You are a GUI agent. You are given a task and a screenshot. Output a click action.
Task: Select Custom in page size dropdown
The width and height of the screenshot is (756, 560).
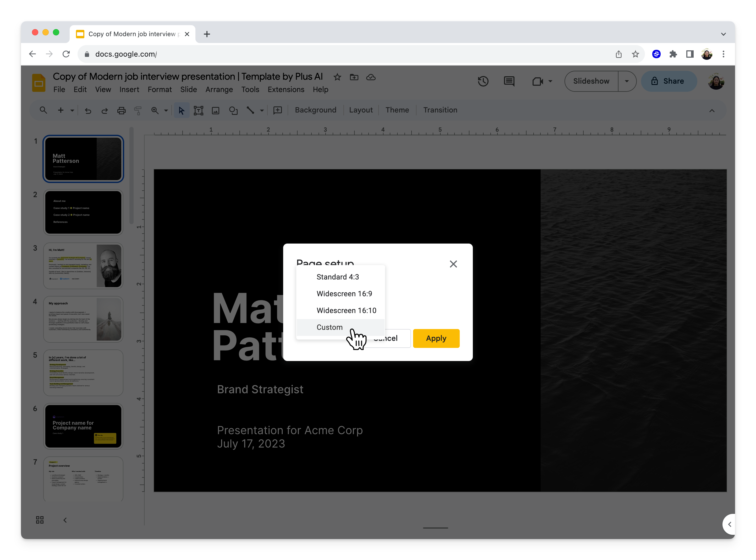[340, 327]
